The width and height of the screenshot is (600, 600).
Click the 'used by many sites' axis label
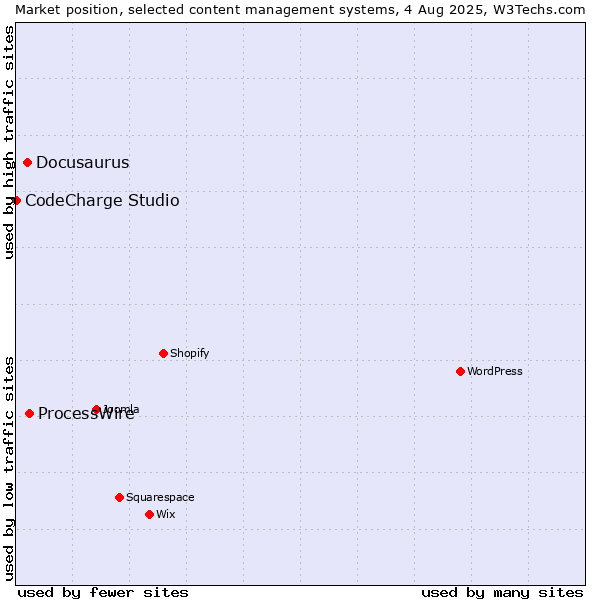pyautogui.click(x=502, y=593)
